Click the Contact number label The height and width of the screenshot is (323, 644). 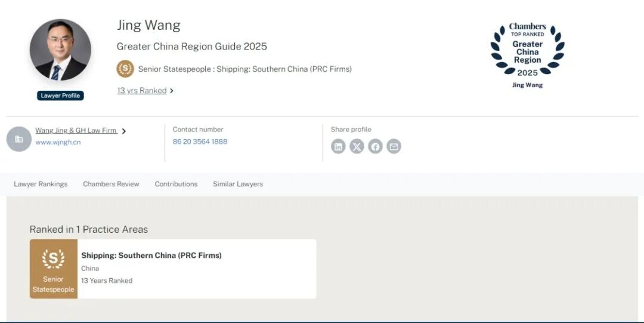(x=198, y=129)
